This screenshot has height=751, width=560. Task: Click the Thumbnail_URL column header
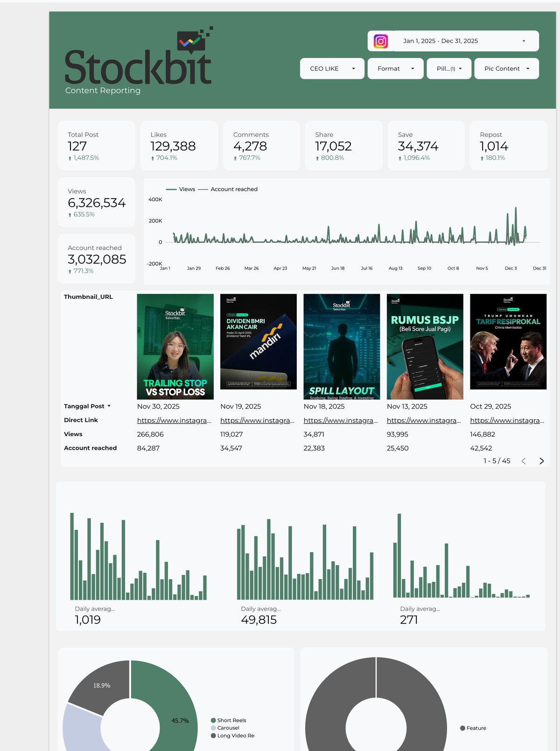(x=88, y=297)
